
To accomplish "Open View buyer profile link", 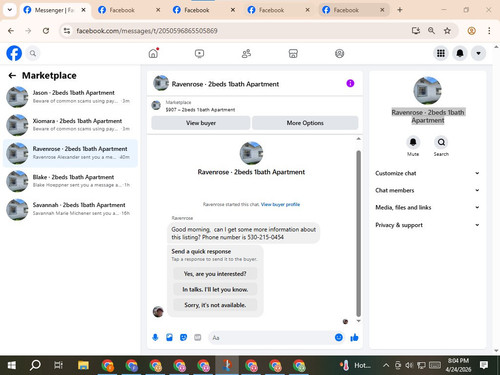I will (280, 204).
